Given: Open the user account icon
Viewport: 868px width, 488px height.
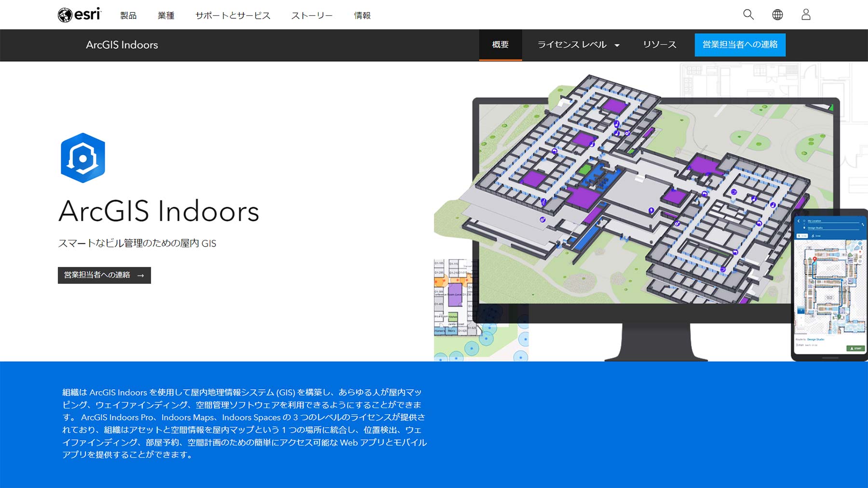Looking at the screenshot, I should 806,14.
